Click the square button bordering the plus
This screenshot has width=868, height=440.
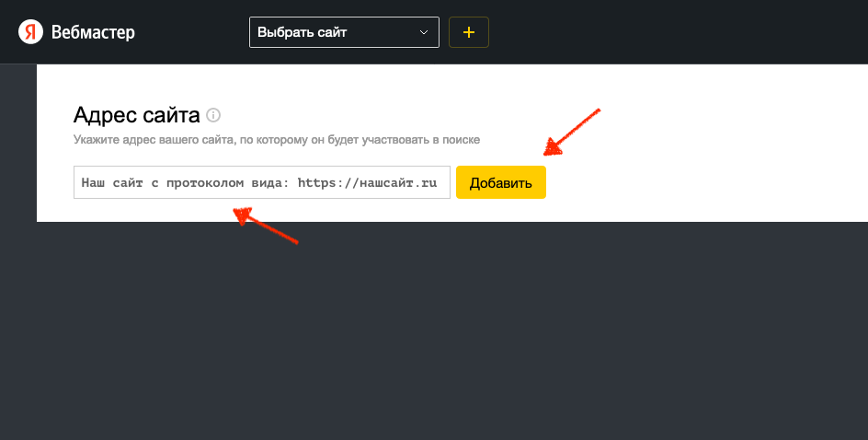[x=469, y=32]
